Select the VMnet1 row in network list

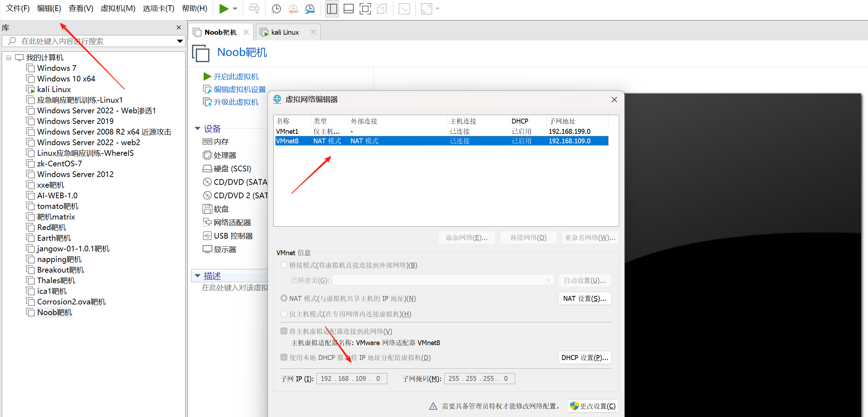[442, 131]
